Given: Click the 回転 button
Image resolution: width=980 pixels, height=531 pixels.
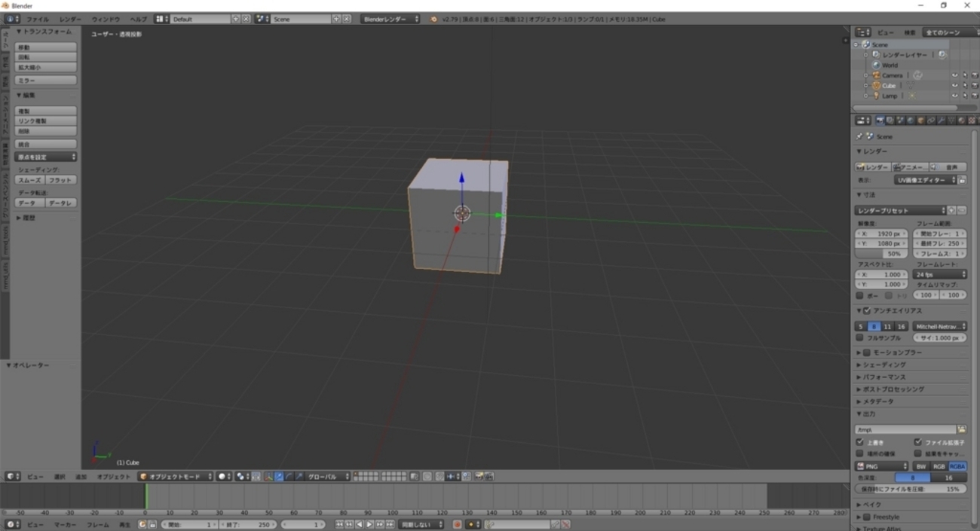Looking at the screenshot, I should [x=46, y=57].
